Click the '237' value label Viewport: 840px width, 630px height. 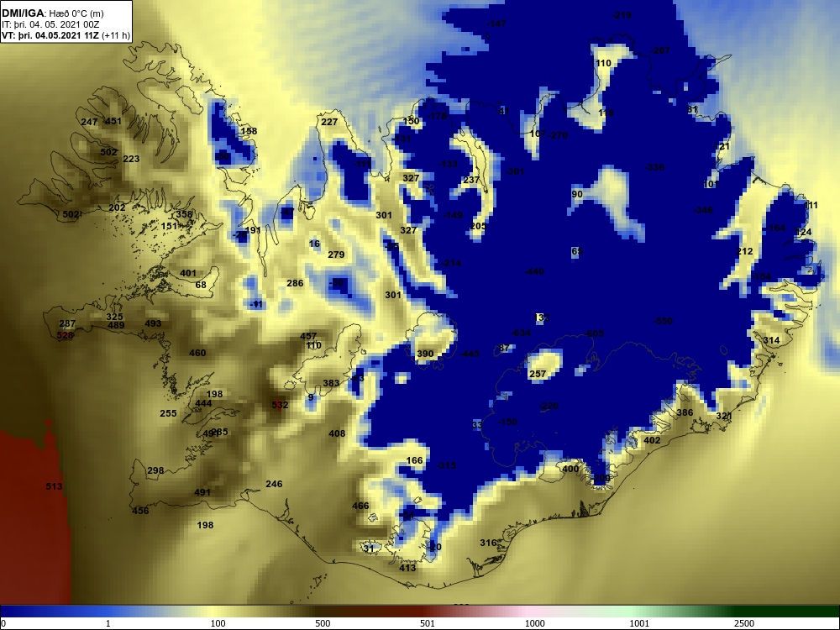pyautogui.click(x=471, y=180)
